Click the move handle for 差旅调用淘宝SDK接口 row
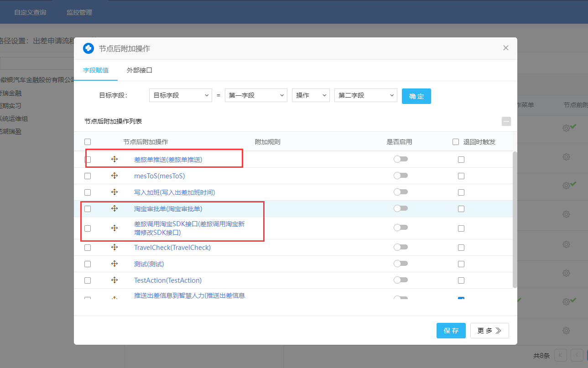 114,228
